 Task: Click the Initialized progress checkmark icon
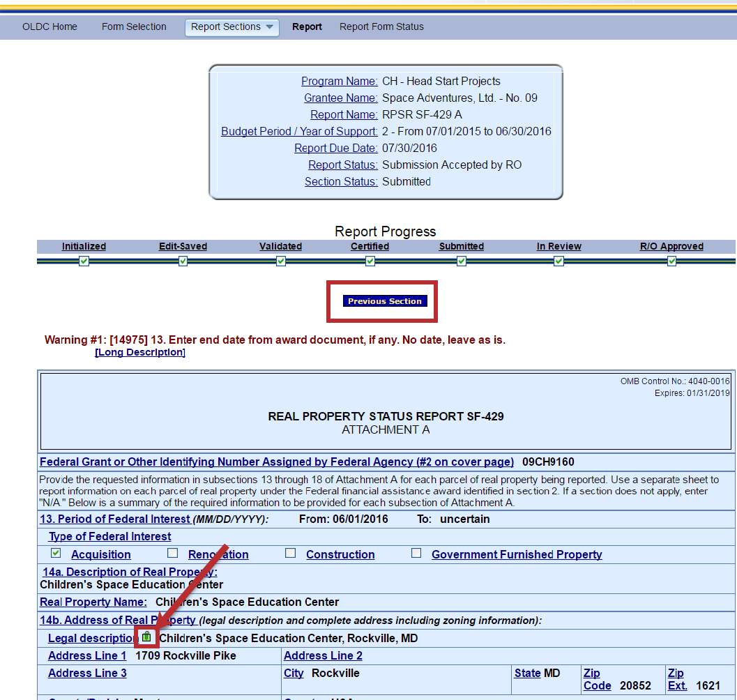84,261
